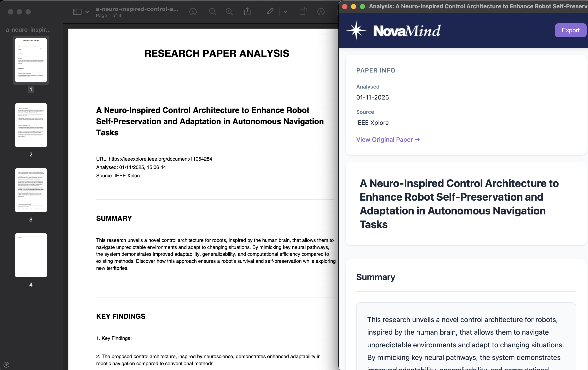
Task: Select the Highlight pen tool
Action: [x=270, y=12]
